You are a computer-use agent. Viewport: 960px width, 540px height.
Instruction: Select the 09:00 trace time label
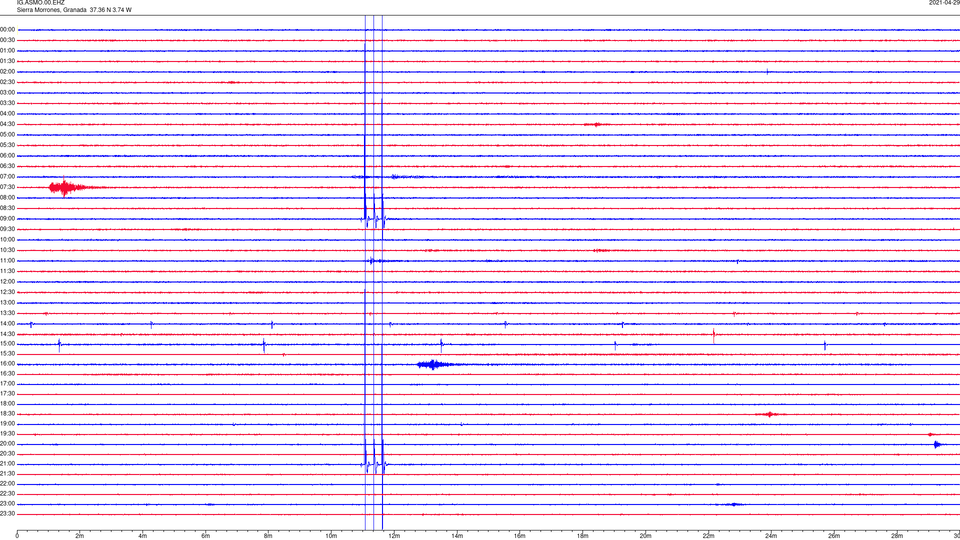(7, 218)
